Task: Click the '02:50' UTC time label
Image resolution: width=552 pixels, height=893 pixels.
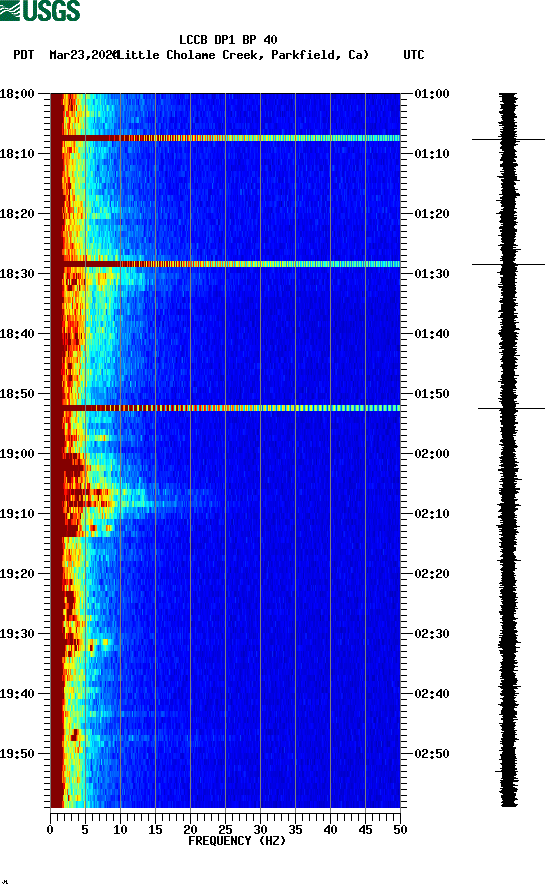Action: pyautogui.click(x=432, y=753)
